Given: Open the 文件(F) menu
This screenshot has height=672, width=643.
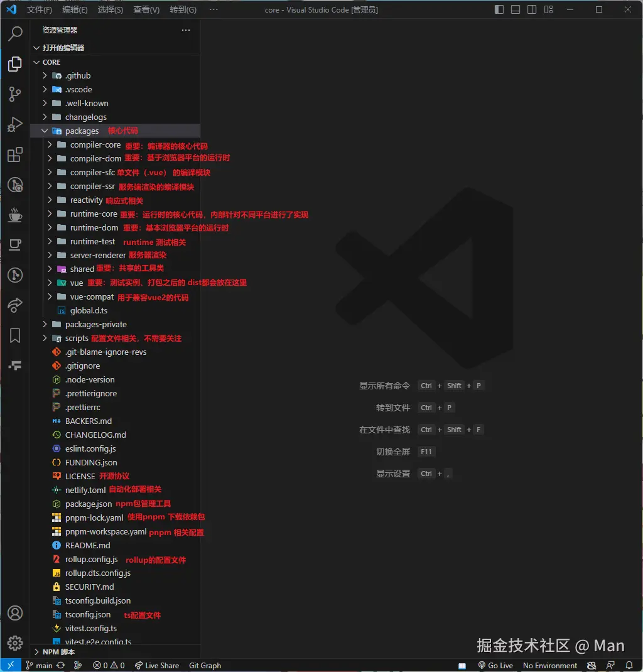Looking at the screenshot, I should pos(39,9).
